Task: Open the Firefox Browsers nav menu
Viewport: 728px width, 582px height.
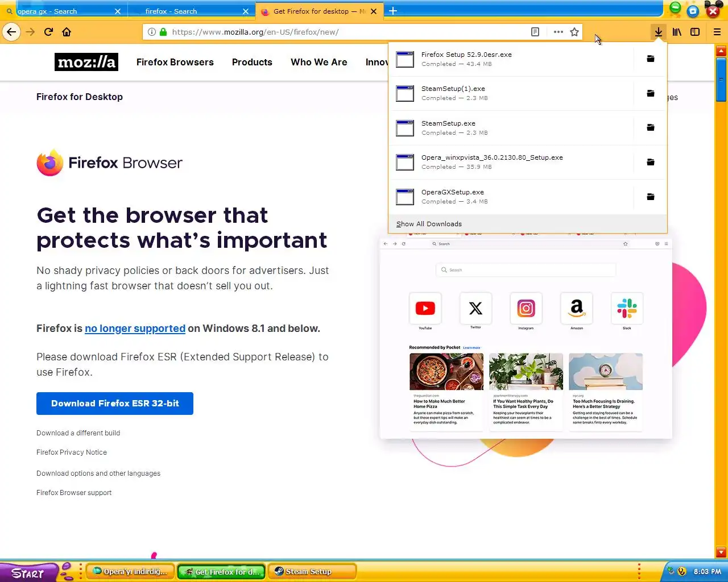Action: click(x=175, y=62)
